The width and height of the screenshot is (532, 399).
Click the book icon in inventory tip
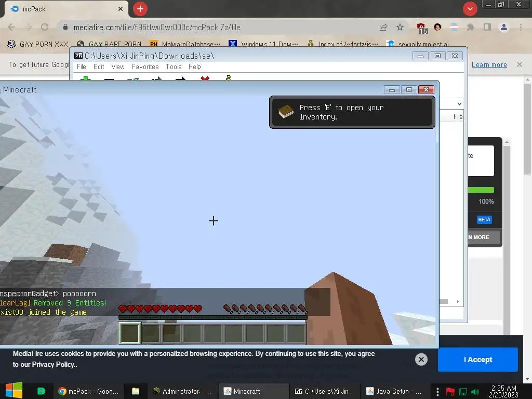click(286, 112)
